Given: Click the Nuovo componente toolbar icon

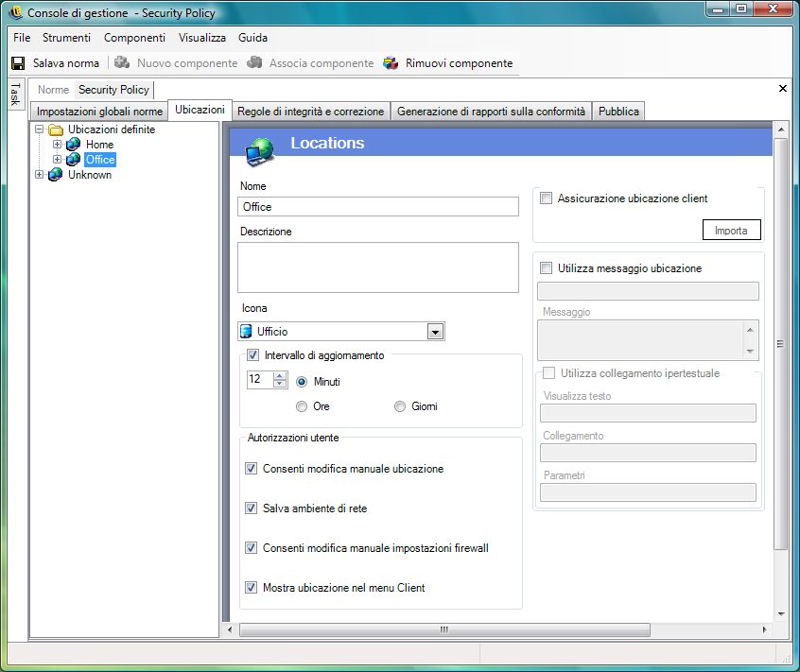Looking at the screenshot, I should pyautogui.click(x=122, y=62).
